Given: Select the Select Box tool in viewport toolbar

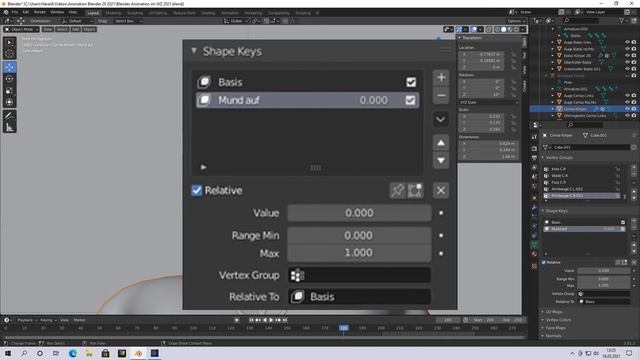Looking at the screenshot, I should (10, 42).
